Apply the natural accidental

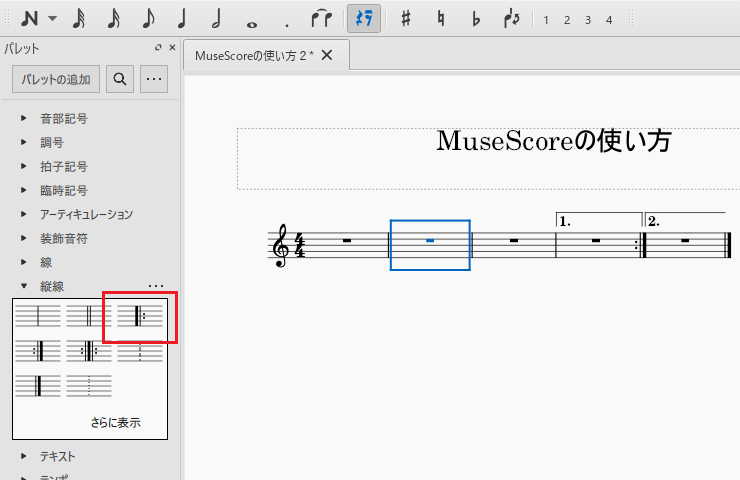[441, 19]
